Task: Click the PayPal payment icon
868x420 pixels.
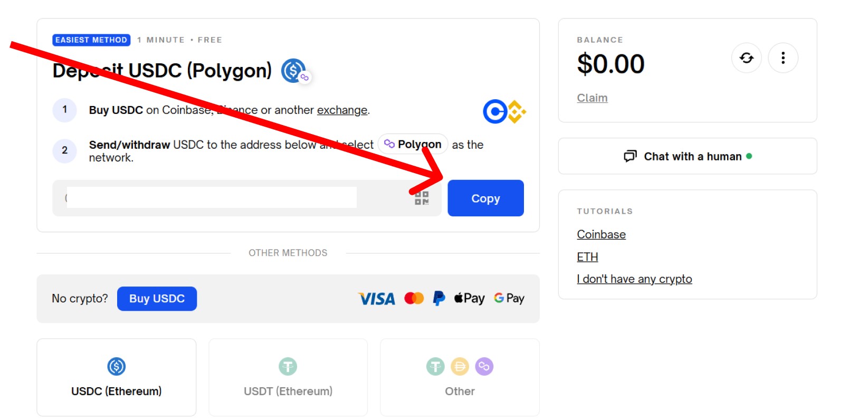Action: [x=439, y=298]
